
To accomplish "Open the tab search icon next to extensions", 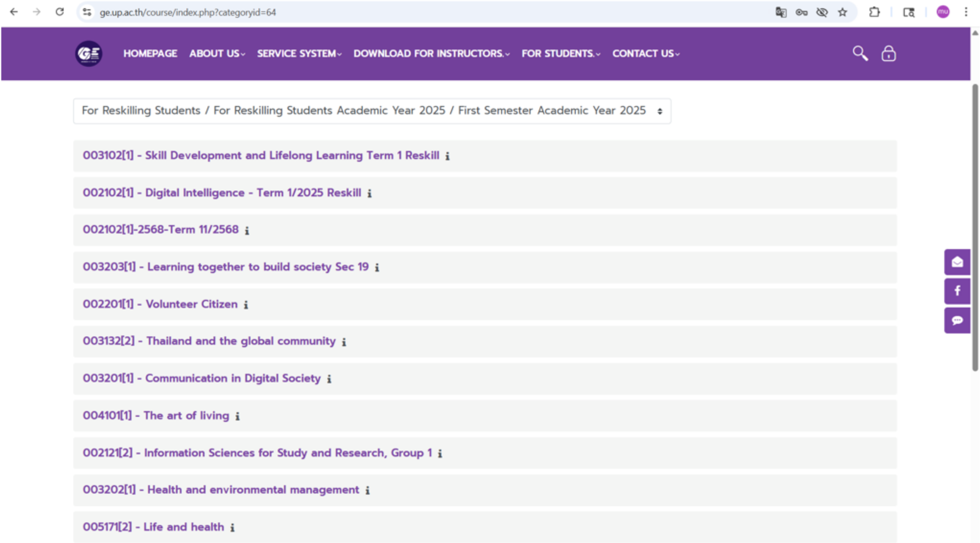I will (908, 12).
